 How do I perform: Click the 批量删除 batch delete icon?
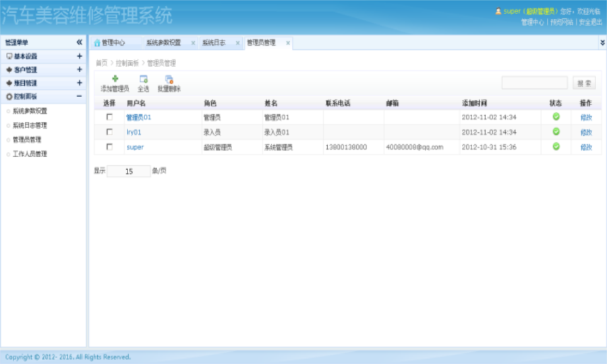click(x=169, y=79)
